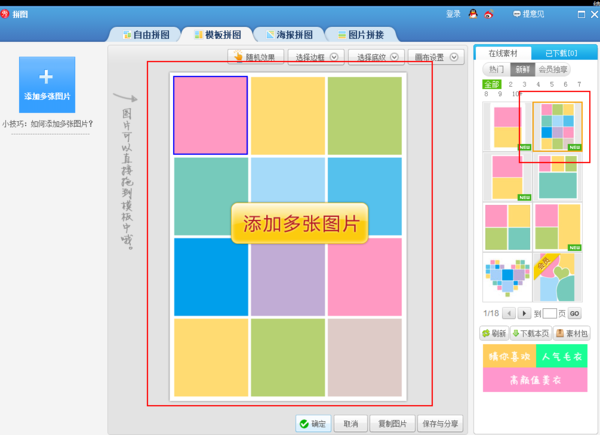This screenshot has height=435, width=600.
Task: Click the page number input field
Action: tap(549, 313)
